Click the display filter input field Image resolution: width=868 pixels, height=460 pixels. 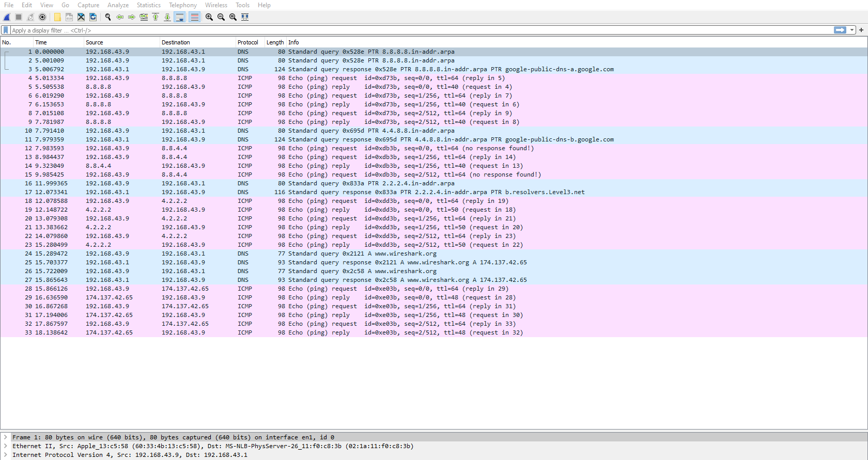click(421, 30)
